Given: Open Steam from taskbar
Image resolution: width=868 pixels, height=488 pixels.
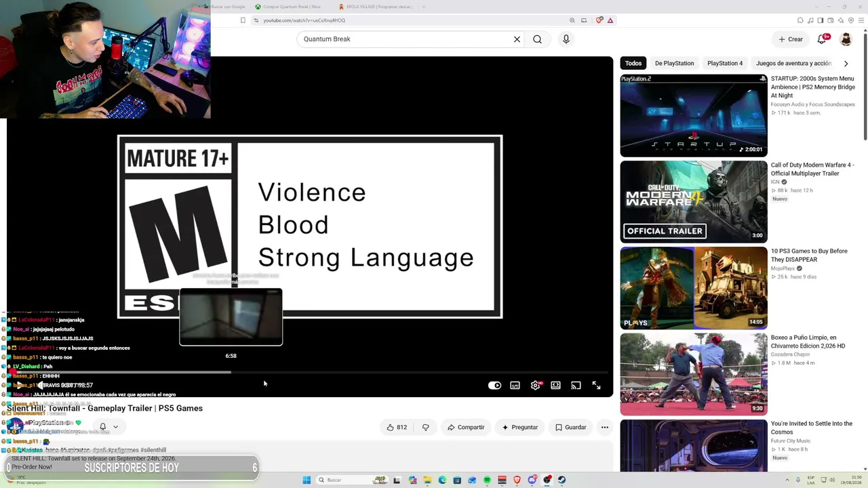Looking at the screenshot, I should pyautogui.click(x=561, y=480).
